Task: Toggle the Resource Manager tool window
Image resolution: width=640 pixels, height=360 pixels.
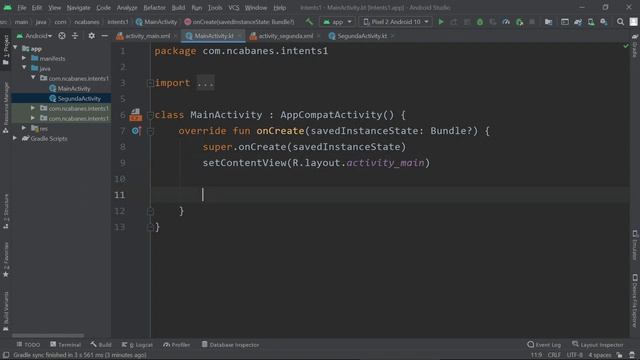Action: tap(6, 108)
